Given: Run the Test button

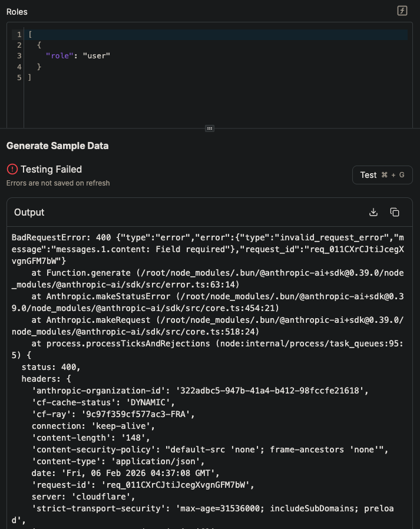Looking at the screenshot, I should [x=382, y=175].
